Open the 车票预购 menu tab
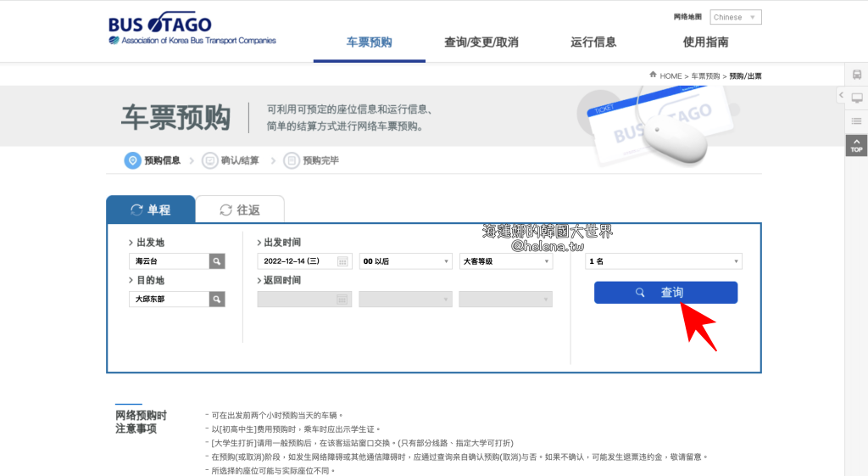This screenshot has width=868, height=476. point(370,42)
